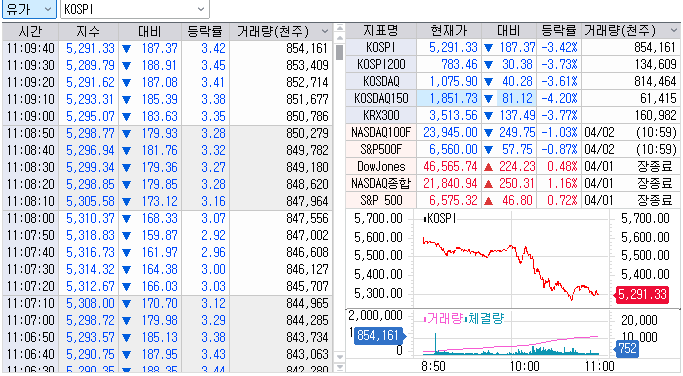Click the left table 등락률 column header
Viewport: 683px width, 376px height.
(x=205, y=31)
